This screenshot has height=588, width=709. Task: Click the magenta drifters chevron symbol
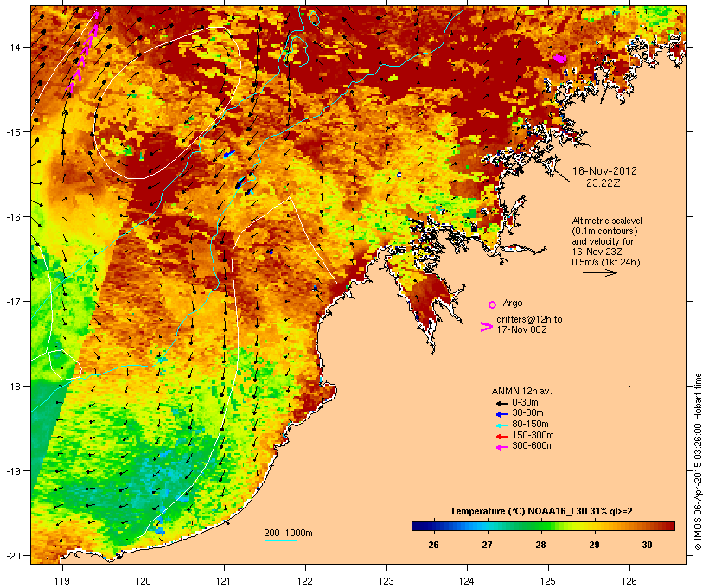pos(486,327)
